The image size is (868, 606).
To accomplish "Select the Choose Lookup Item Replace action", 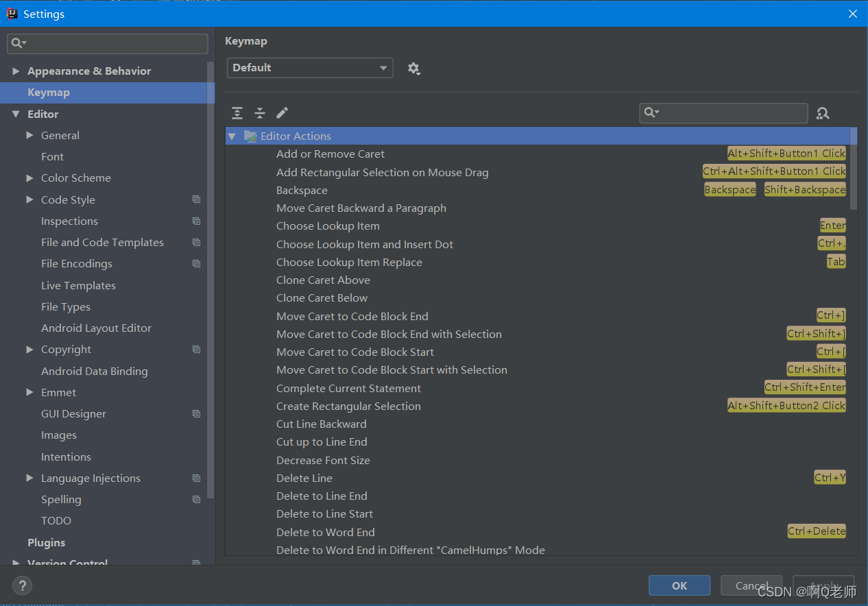I will coord(349,262).
